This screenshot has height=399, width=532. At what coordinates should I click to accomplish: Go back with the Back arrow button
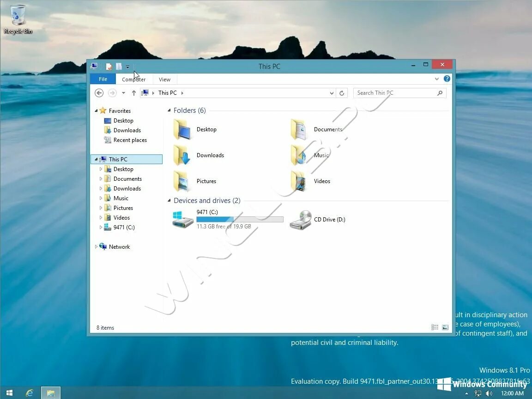click(99, 93)
